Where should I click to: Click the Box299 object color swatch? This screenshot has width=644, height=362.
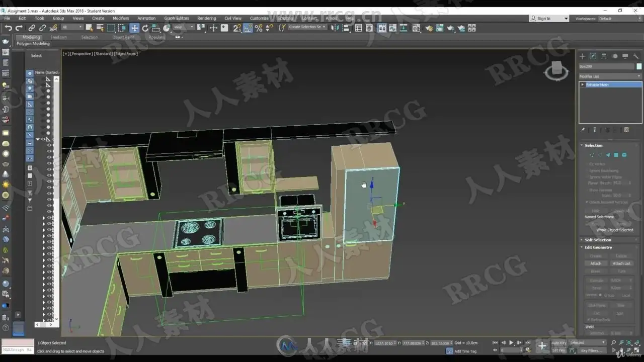(639, 66)
